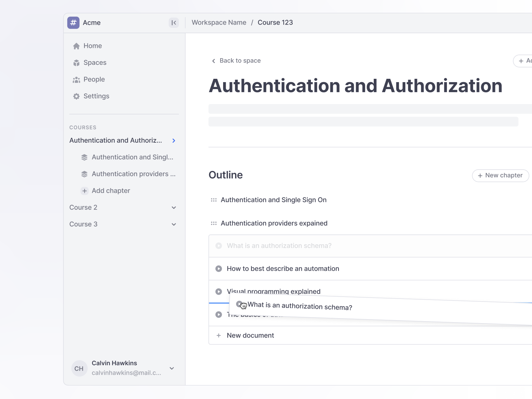This screenshot has width=532, height=399.
Task: Click the People group icon
Action: pyautogui.click(x=76, y=80)
